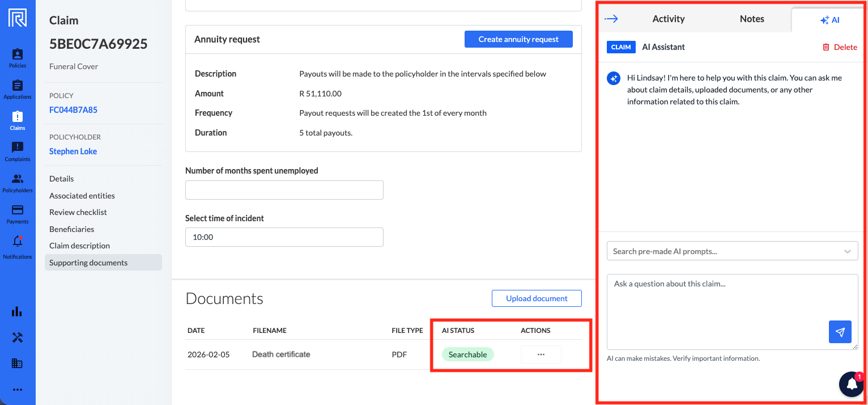
Task: Click the CLAIM tag badge
Action: pos(621,47)
